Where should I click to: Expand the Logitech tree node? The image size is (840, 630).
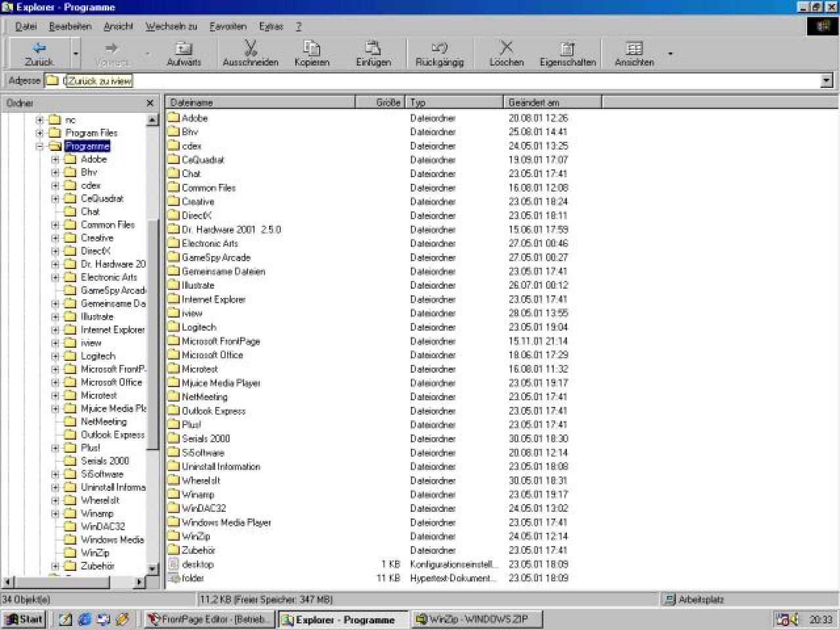click(55, 356)
